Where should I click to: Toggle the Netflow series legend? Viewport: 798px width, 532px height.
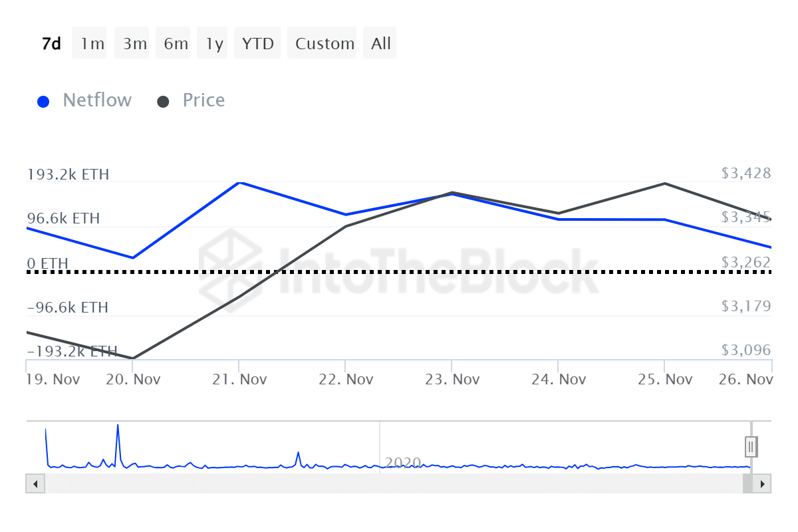[97, 100]
